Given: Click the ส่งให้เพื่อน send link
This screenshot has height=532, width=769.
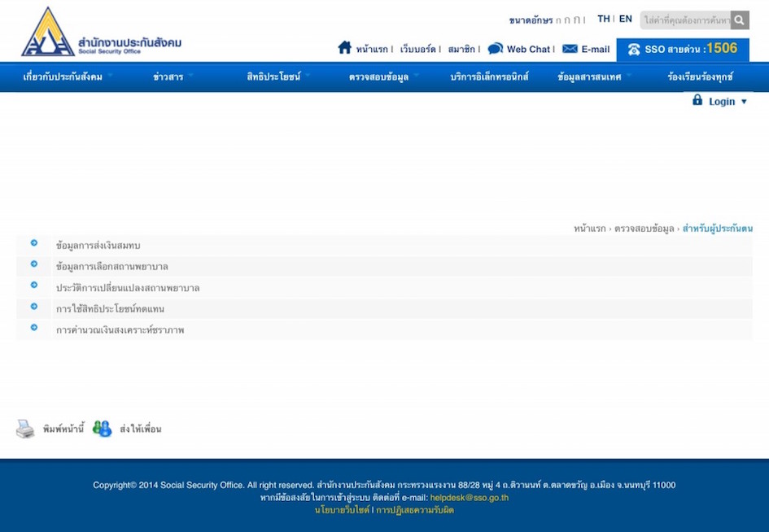Looking at the screenshot, I should tap(140, 429).
